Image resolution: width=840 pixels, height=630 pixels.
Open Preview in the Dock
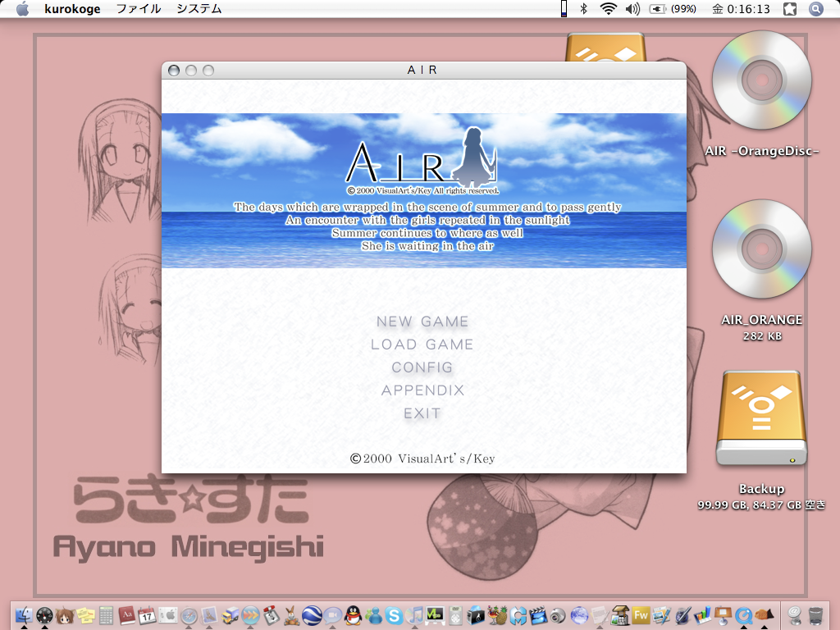coord(661,615)
